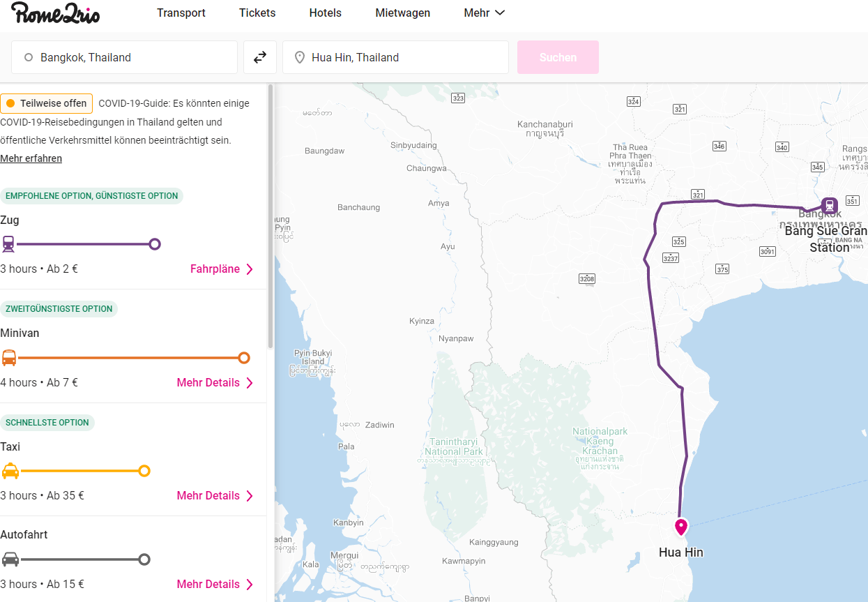The height and width of the screenshot is (602, 868).
Task: Open Mehr Details for the Autofahrt option
Action: [x=215, y=584]
